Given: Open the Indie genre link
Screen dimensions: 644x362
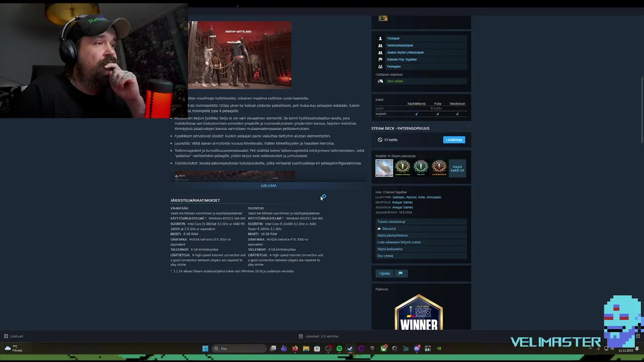Looking at the screenshot, I should pyautogui.click(x=421, y=197).
